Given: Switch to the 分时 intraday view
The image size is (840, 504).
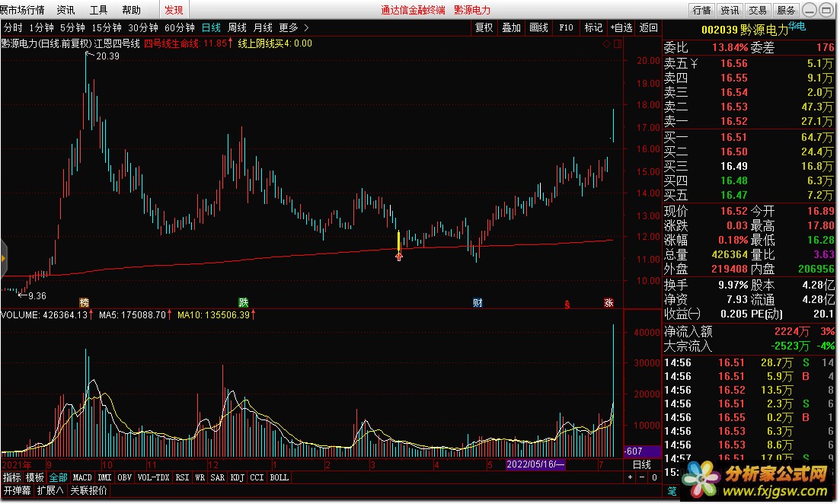Looking at the screenshot, I should (14, 27).
